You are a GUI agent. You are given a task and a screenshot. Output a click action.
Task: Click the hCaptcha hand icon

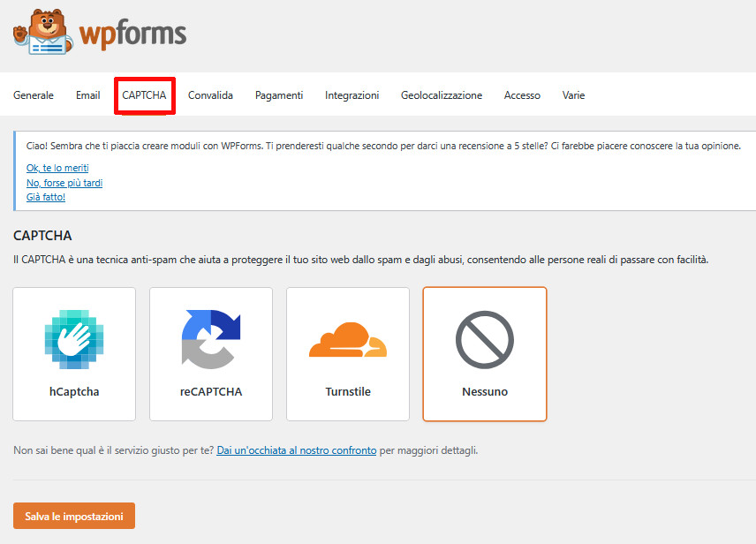tap(74, 339)
